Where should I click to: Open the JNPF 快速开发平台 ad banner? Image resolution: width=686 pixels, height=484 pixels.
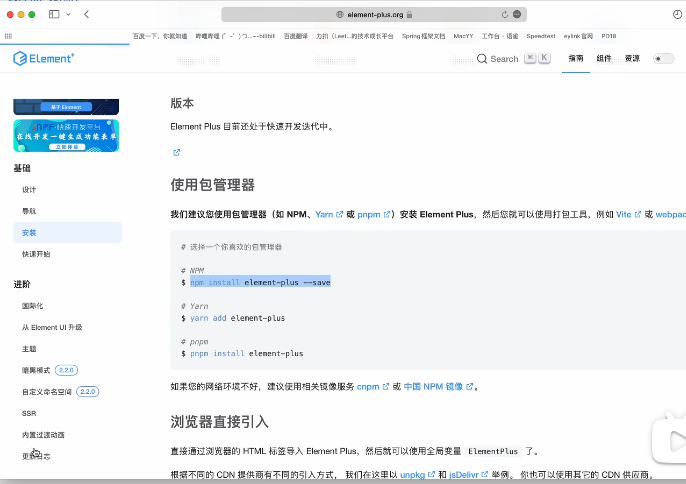pyautogui.click(x=66, y=136)
